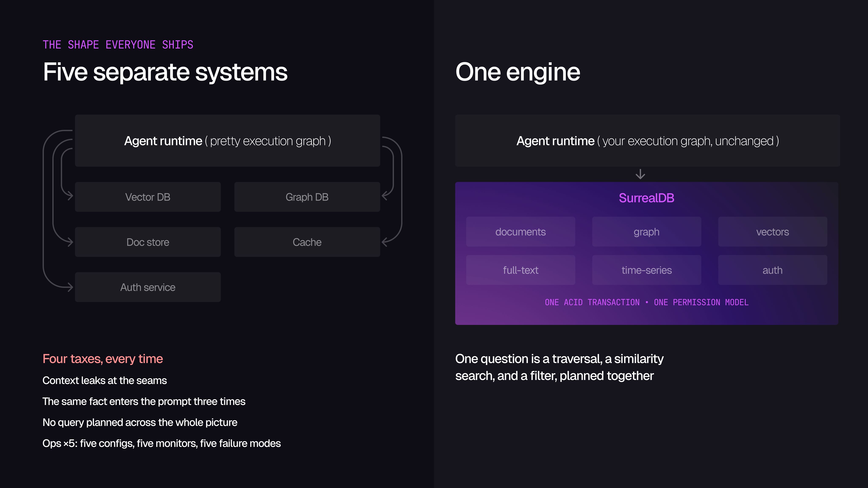The width and height of the screenshot is (868, 488).
Task: Select "No query planned across the whole picture"
Action: pyautogui.click(x=140, y=422)
